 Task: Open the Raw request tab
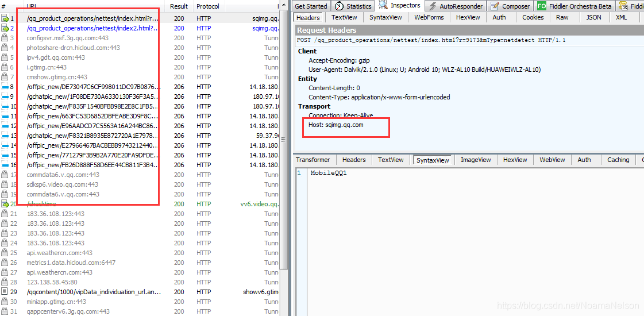coord(562,17)
